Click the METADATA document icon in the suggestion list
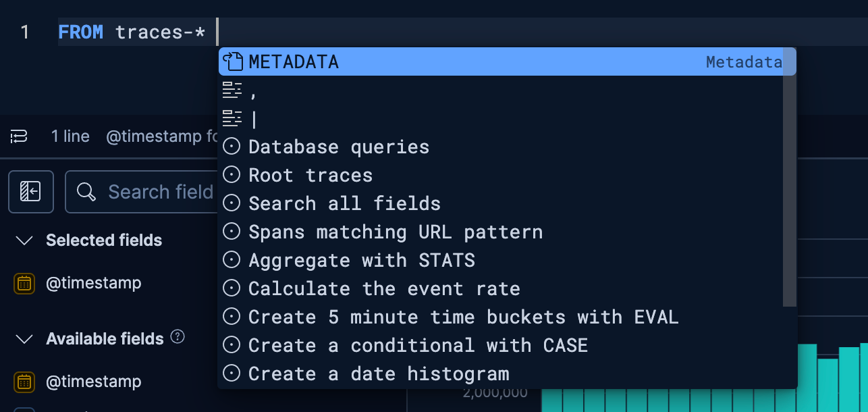The image size is (868, 412). click(x=233, y=61)
